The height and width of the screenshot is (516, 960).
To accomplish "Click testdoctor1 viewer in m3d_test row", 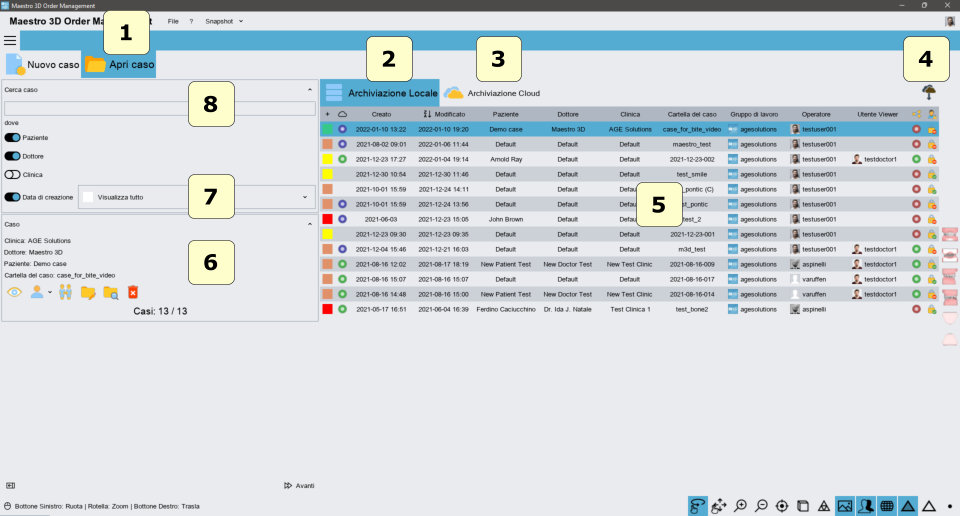I will point(874,249).
